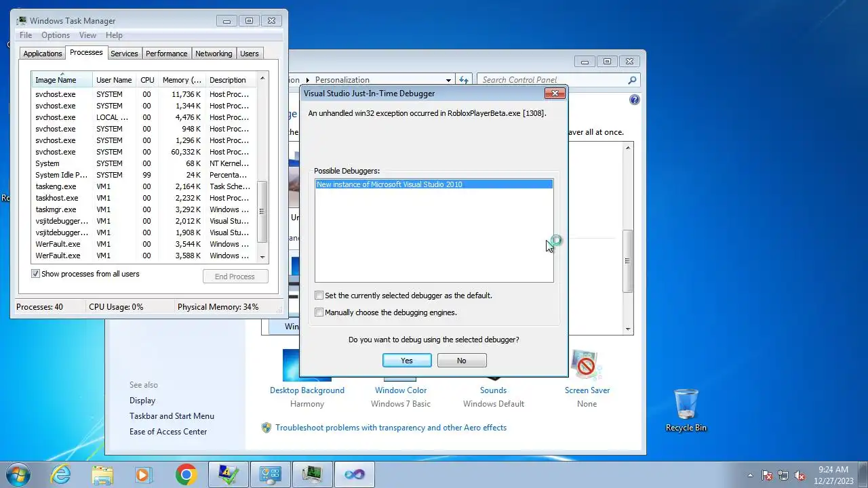The height and width of the screenshot is (488, 868).
Task: Open the address bar history dropdown arrow
Action: pyautogui.click(x=448, y=80)
